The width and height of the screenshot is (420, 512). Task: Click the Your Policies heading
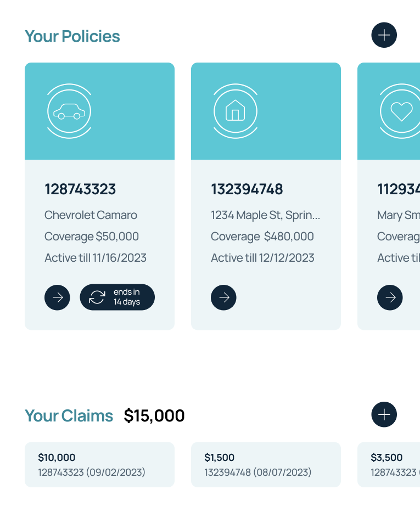click(x=72, y=36)
